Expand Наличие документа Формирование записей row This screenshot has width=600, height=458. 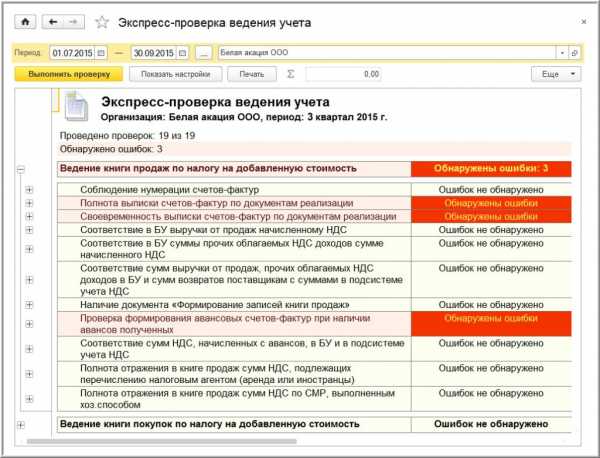(29, 304)
